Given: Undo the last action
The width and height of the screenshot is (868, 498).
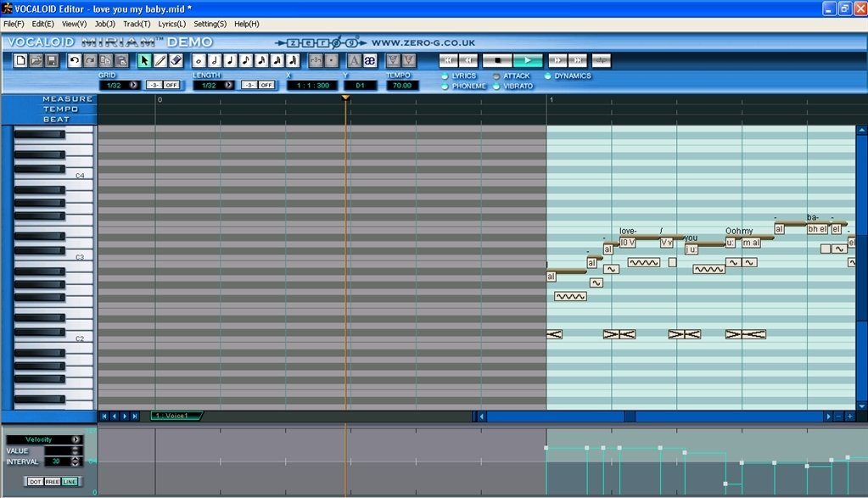Looking at the screenshot, I should [74, 60].
